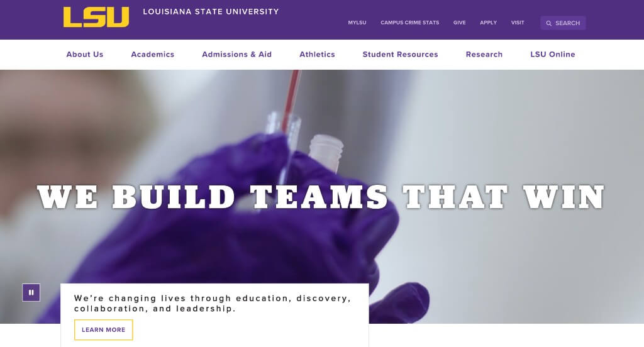
Task: Click the Give link
Action: (x=459, y=23)
